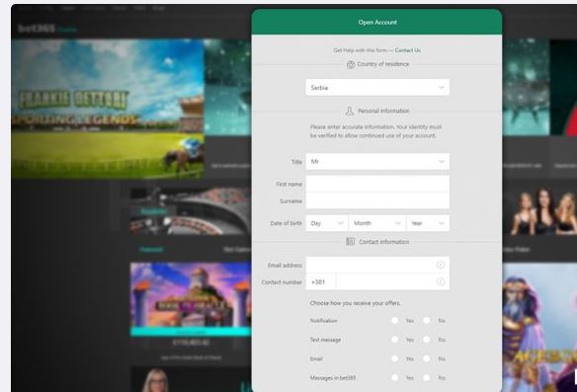Click the Contact information card icon
577x392 pixels.
coord(350,242)
